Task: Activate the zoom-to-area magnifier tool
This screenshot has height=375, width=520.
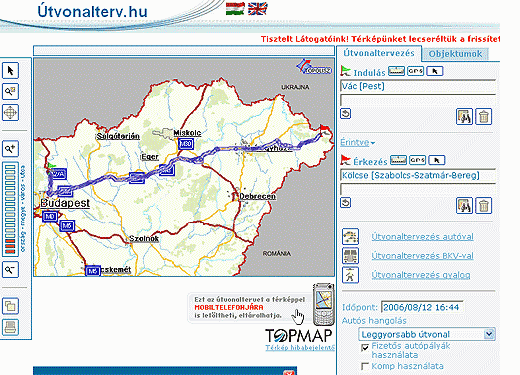Action: (10, 91)
